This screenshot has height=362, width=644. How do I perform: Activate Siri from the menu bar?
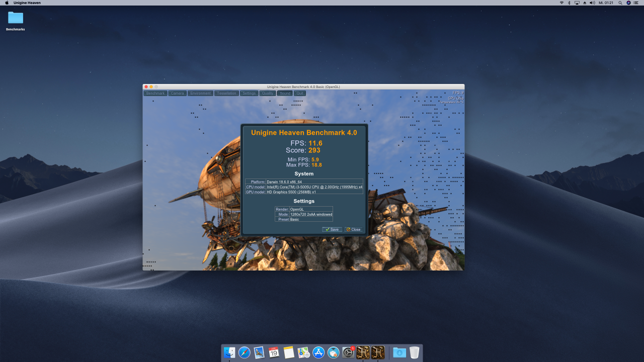pos(628,3)
